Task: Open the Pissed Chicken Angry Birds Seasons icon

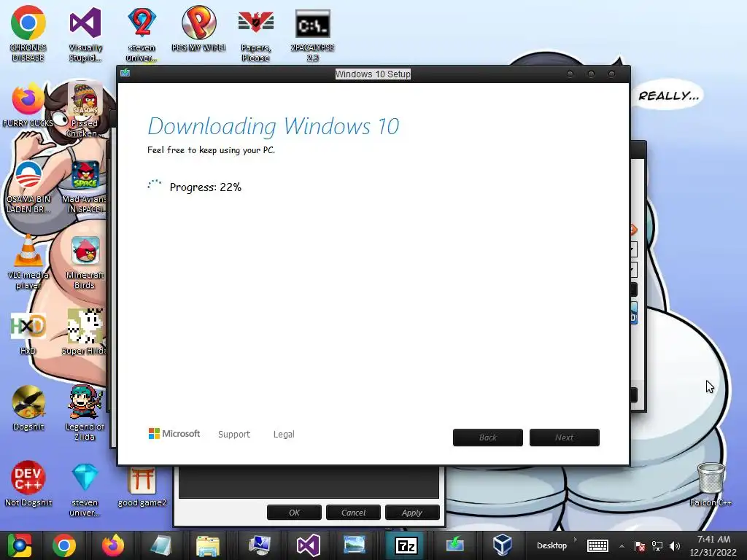Action: (85, 109)
